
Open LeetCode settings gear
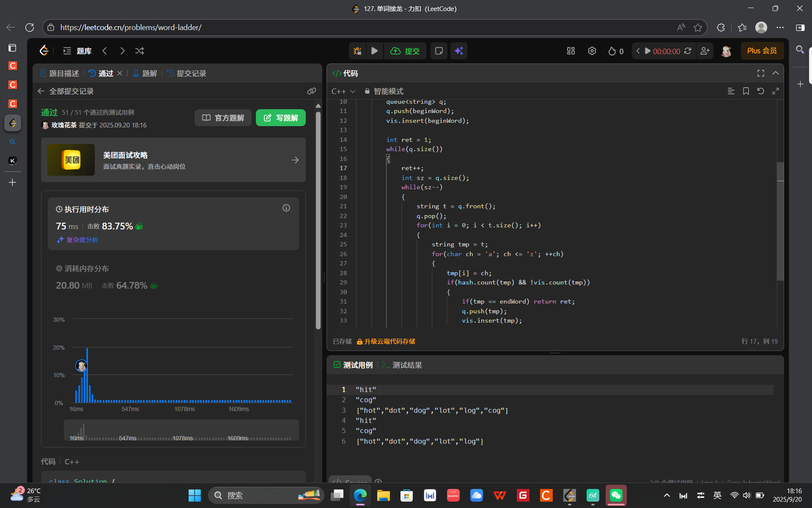tap(592, 51)
